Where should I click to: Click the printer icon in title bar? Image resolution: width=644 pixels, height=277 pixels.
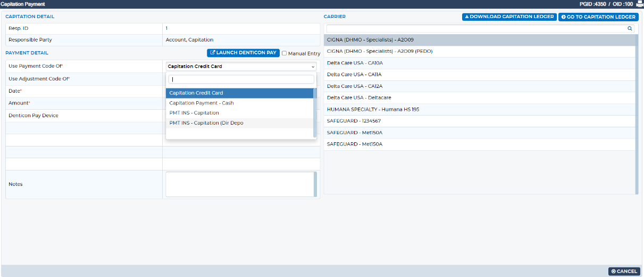pyautogui.click(x=639, y=4)
